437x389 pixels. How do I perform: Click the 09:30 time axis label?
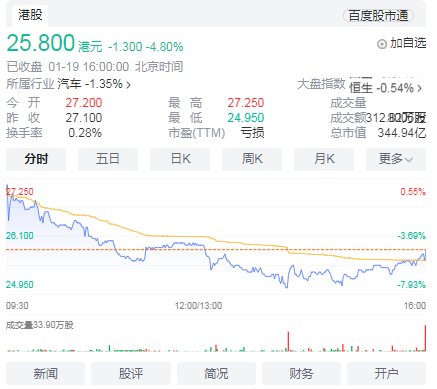pyautogui.click(x=17, y=306)
